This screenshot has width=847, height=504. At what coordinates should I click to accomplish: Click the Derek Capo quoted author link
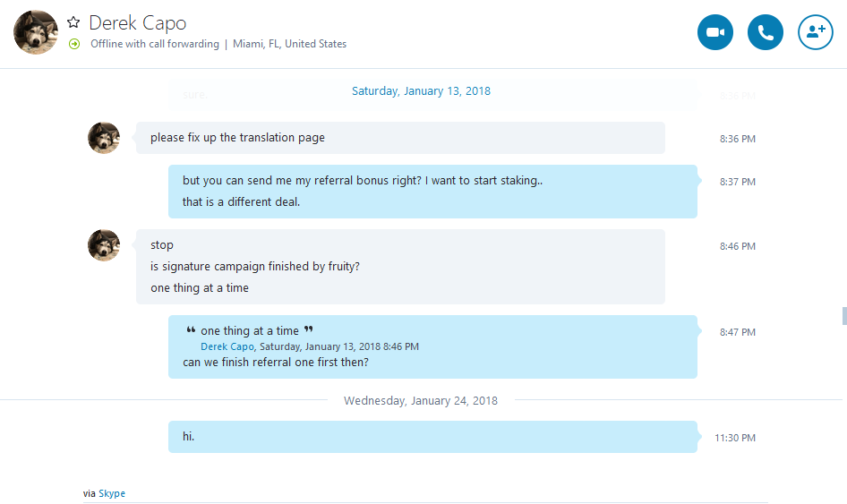tap(227, 346)
